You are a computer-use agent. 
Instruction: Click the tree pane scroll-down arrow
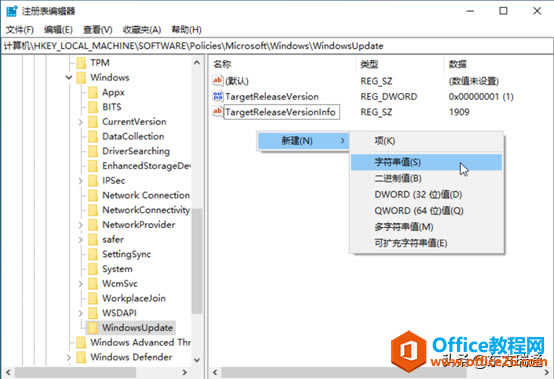pos(197,360)
